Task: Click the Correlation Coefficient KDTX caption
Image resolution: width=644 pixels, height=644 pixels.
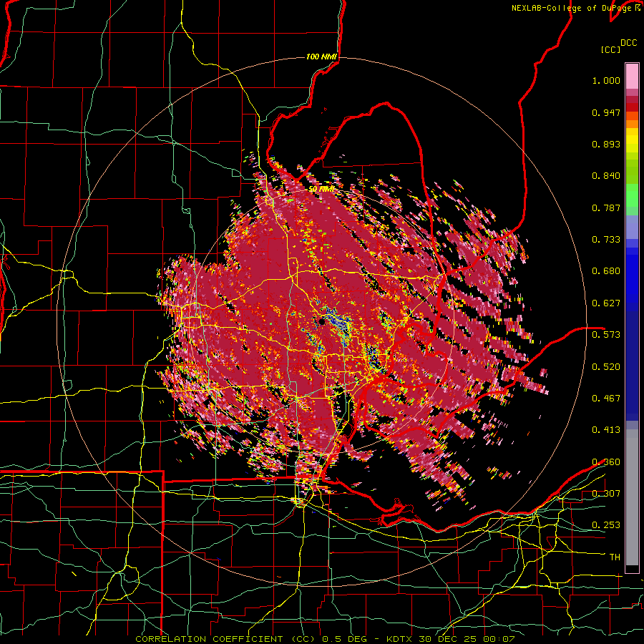Action: (x=325, y=639)
